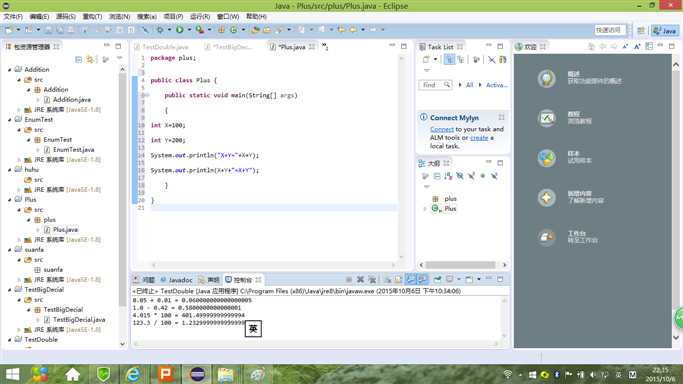Click the Connect link in Mylyn box
This screenshot has height=384, width=683.
pos(442,129)
